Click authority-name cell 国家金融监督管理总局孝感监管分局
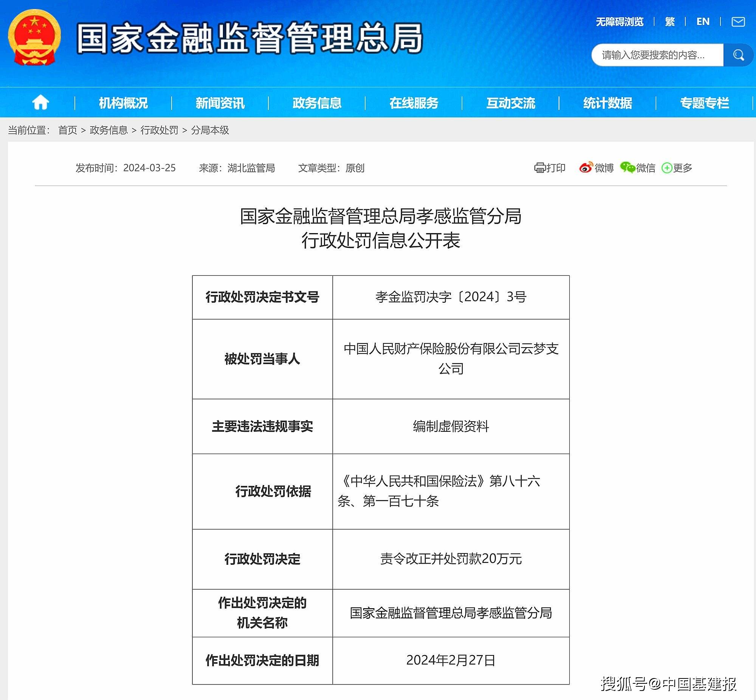The image size is (756, 700). click(x=451, y=612)
